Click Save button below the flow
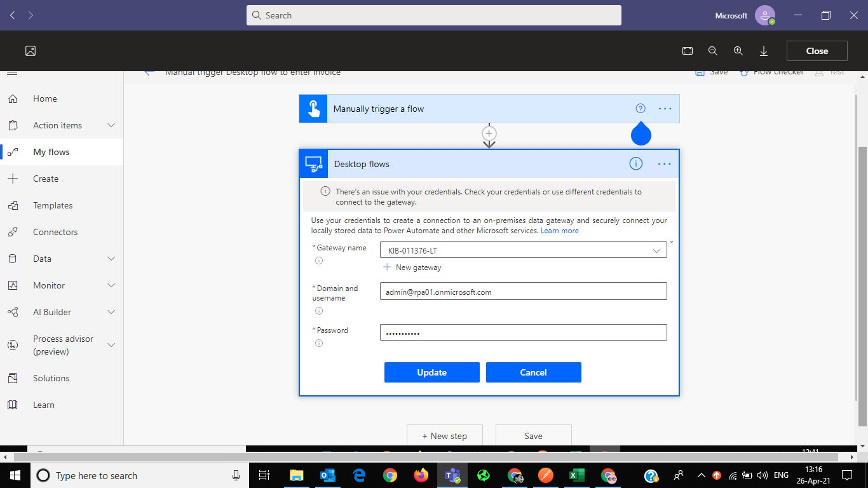 tap(534, 435)
